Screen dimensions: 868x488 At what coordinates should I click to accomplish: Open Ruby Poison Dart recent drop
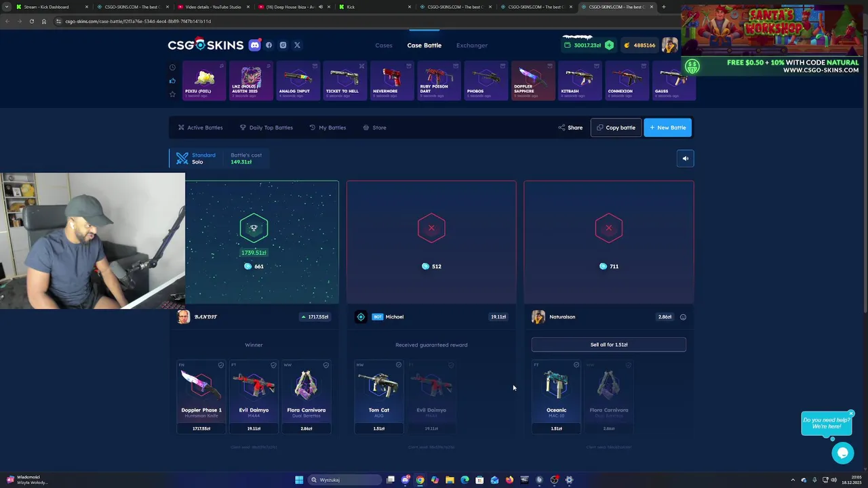tap(438, 81)
